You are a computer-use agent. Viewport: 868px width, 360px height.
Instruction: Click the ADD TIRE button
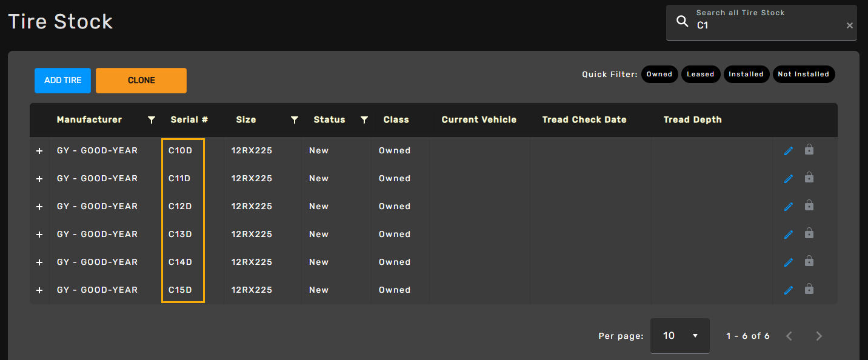coord(62,81)
